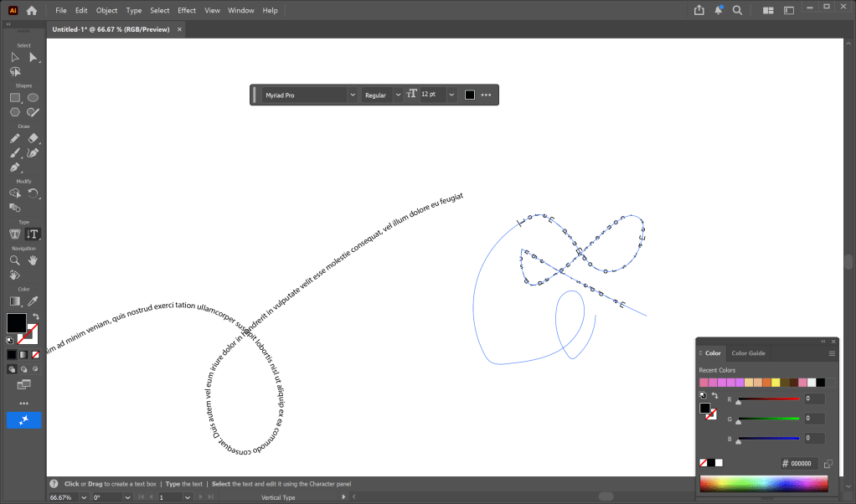This screenshot has height=504, width=856.
Task: Select the Direct Selection tool
Action: [x=33, y=57]
